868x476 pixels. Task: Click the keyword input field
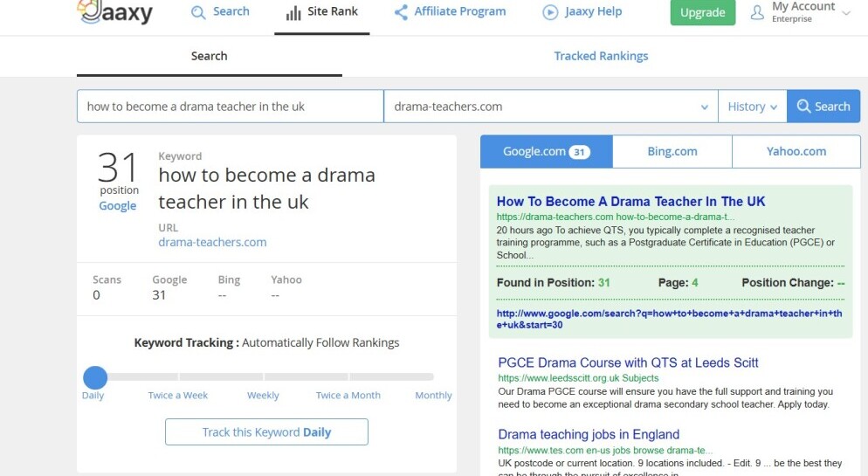coord(231,107)
